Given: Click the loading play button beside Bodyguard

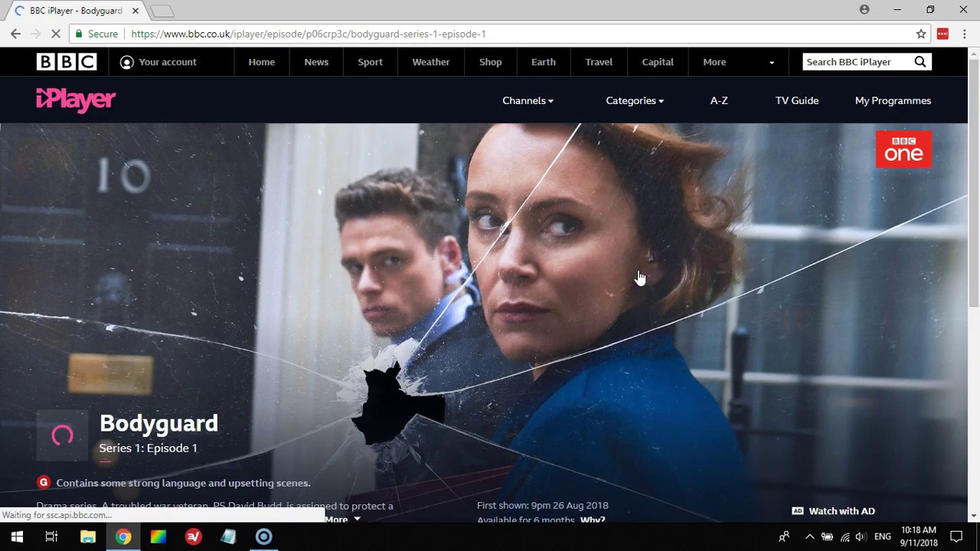Looking at the screenshot, I should tap(62, 435).
